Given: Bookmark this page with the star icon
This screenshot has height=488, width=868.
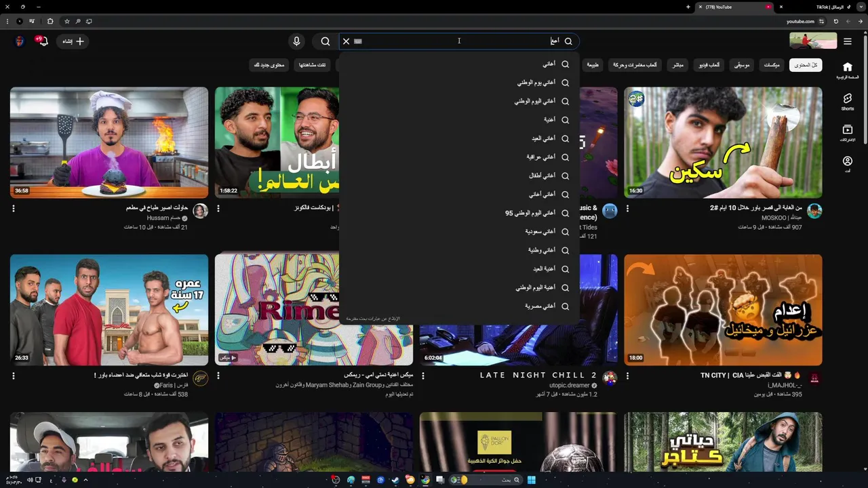Looking at the screenshot, I should 66,21.
